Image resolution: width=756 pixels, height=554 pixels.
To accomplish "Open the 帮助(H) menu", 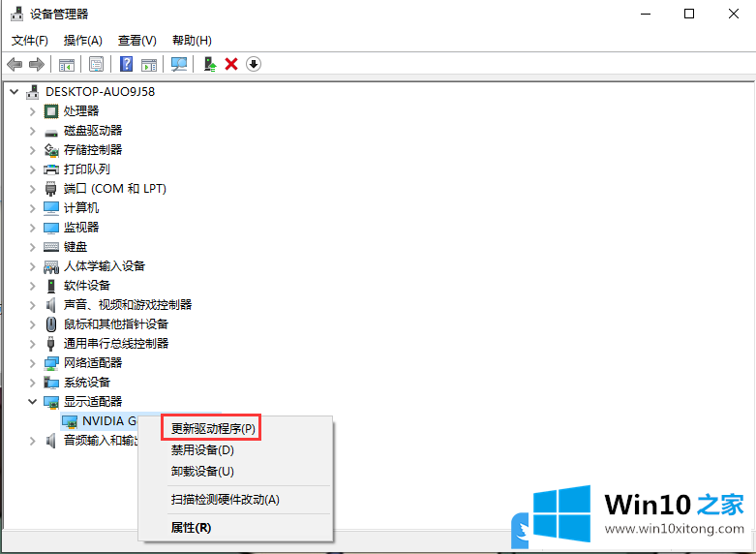I will 192,41.
